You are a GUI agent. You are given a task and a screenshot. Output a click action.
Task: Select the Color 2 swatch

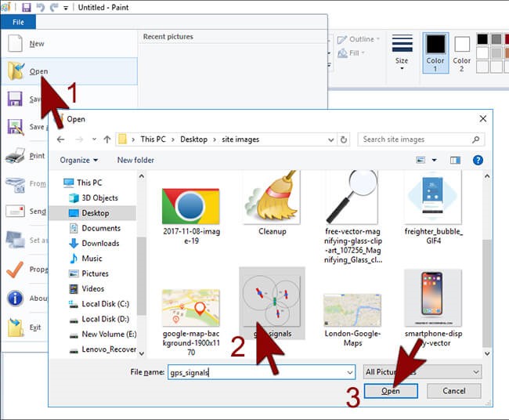point(461,53)
